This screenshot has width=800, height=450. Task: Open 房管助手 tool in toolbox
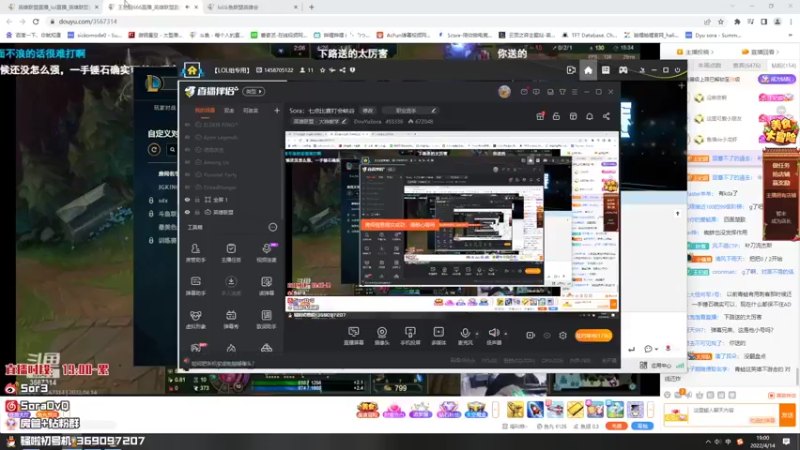195,253
